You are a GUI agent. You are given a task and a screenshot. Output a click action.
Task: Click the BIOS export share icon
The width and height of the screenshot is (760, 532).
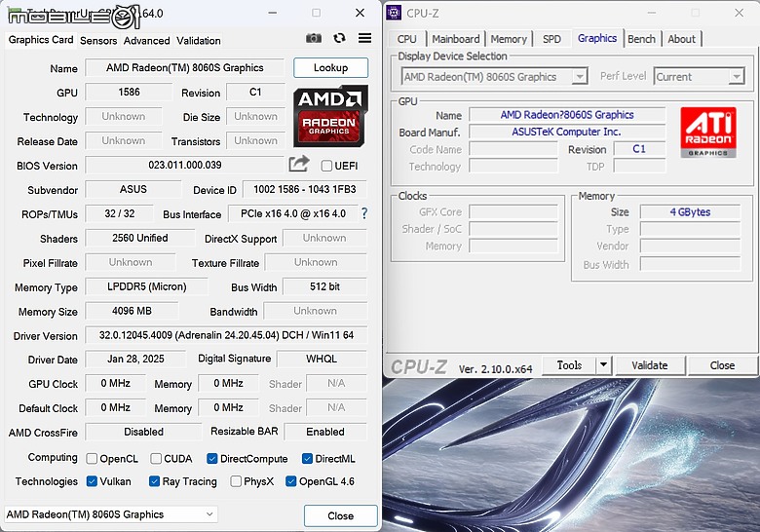tap(299, 164)
